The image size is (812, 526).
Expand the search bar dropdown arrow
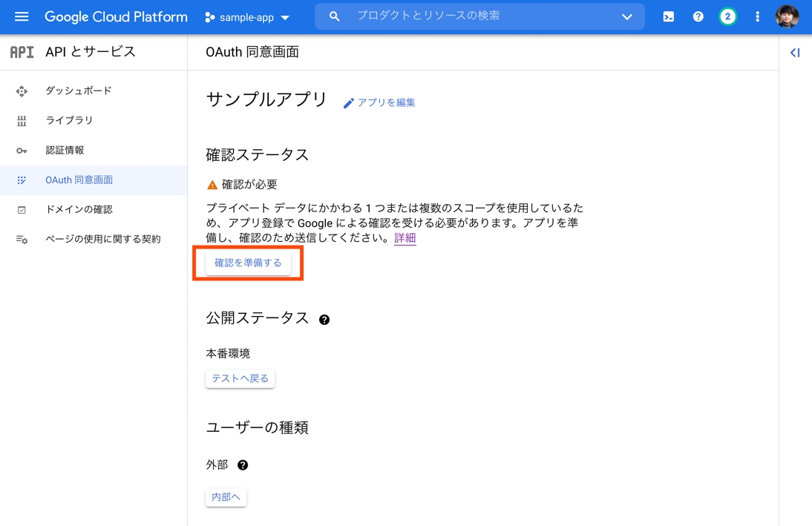627,16
